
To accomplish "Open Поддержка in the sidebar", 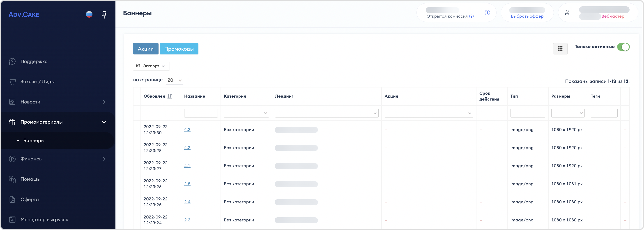I will tap(34, 61).
